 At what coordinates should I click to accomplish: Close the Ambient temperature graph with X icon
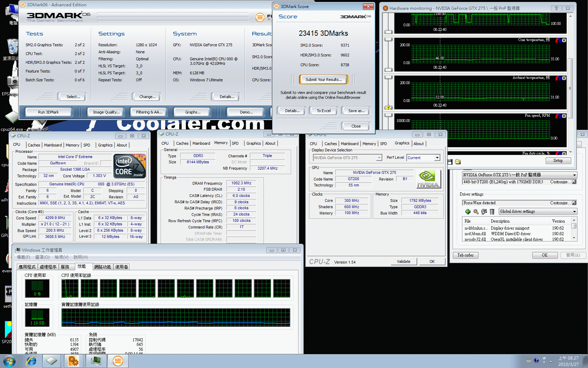[564, 78]
